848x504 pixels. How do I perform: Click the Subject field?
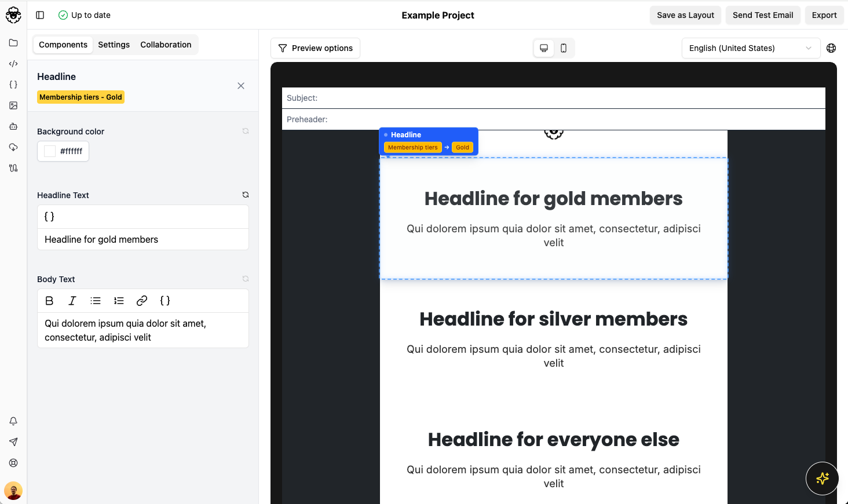click(554, 98)
